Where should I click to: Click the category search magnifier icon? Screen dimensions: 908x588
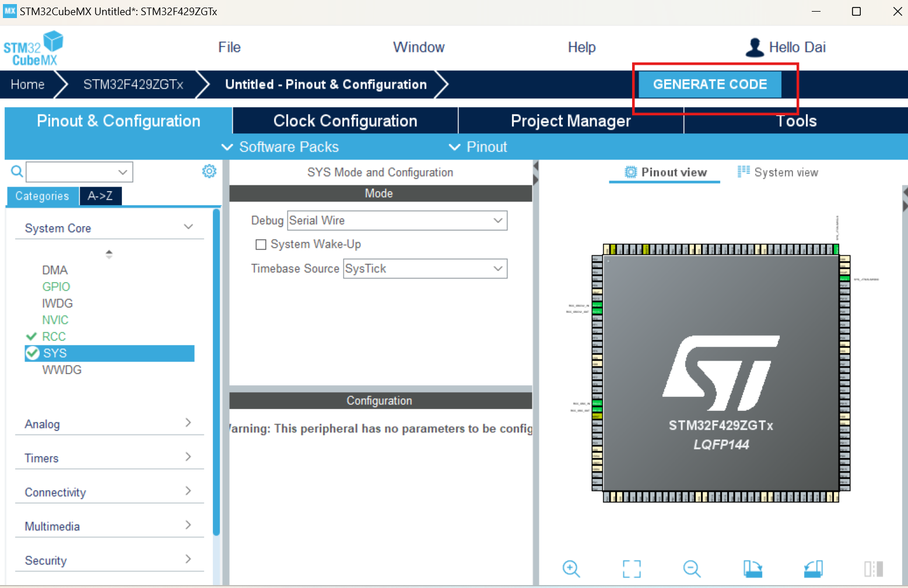pos(17,171)
